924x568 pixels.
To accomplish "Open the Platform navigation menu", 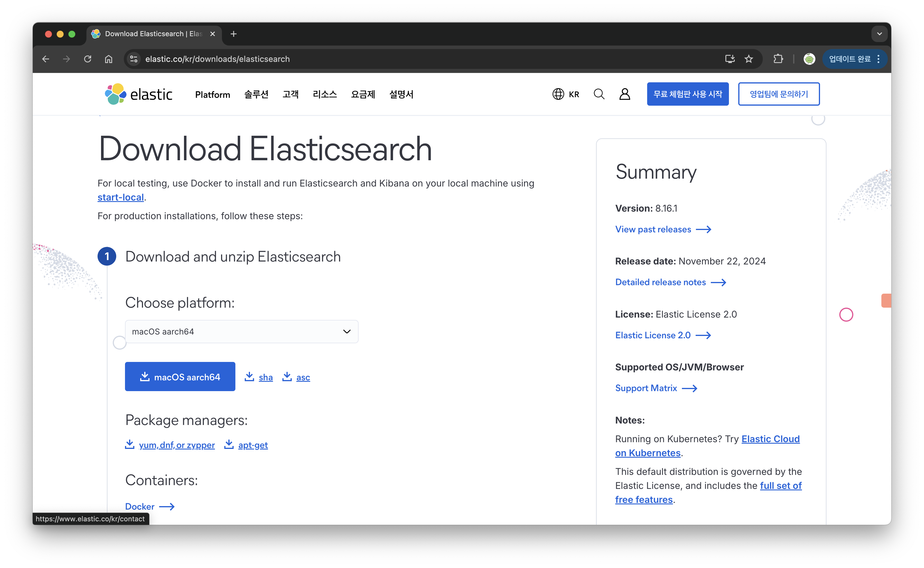I will tap(212, 94).
